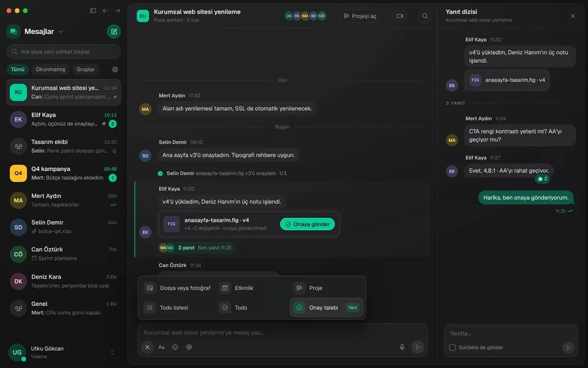Click the Q4 kampanya avatar
This screenshot has width=588, height=368.
pyautogui.click(x=18, y=173)
